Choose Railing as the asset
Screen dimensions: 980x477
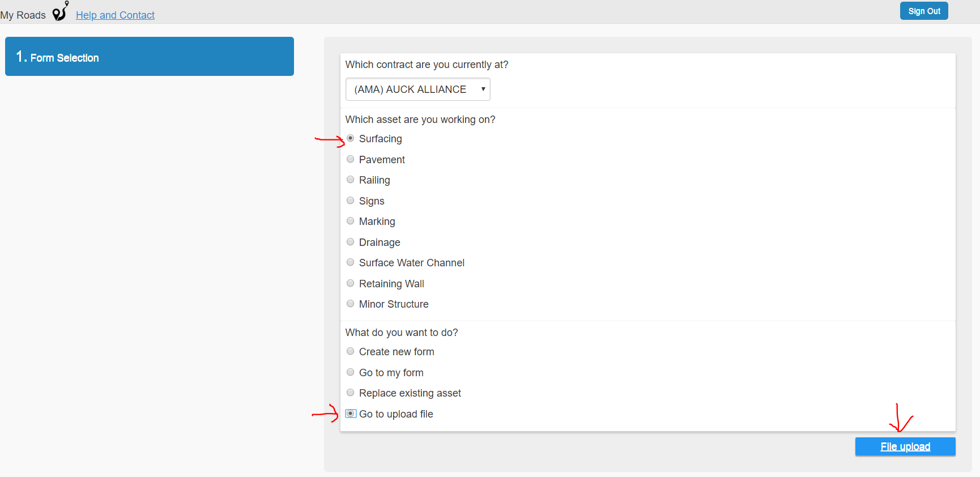pos(351,180)
